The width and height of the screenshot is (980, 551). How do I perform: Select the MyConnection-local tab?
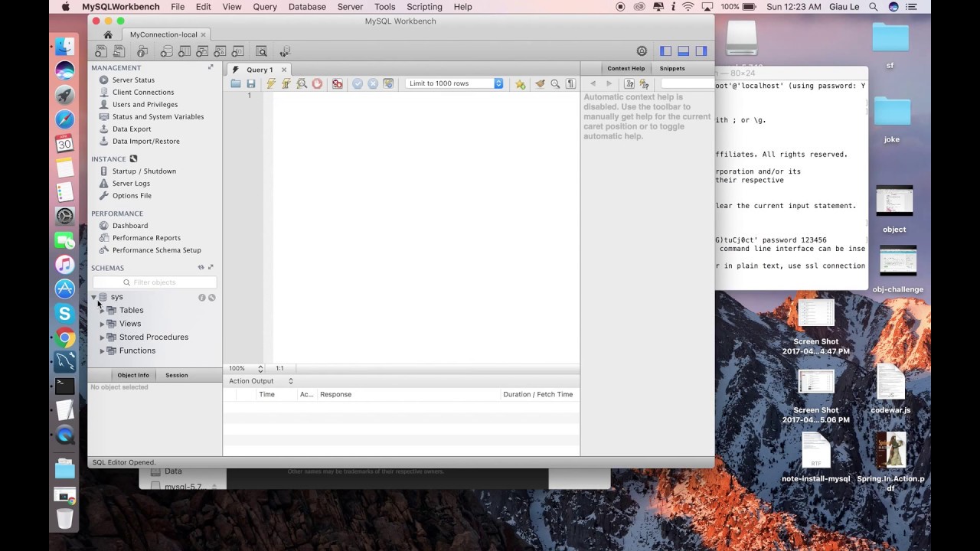[x=164, y=34]
